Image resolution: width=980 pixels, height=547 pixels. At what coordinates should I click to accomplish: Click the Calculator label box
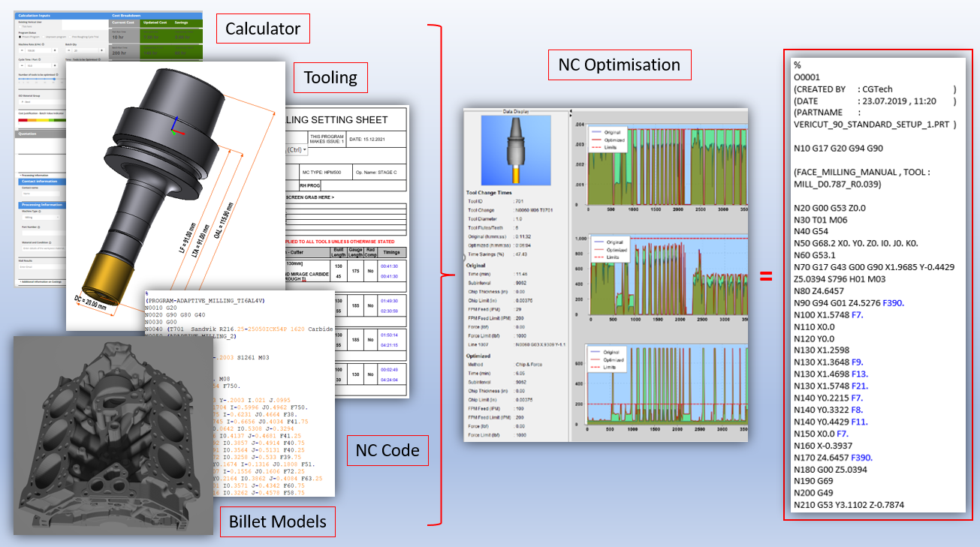point(263,29)
